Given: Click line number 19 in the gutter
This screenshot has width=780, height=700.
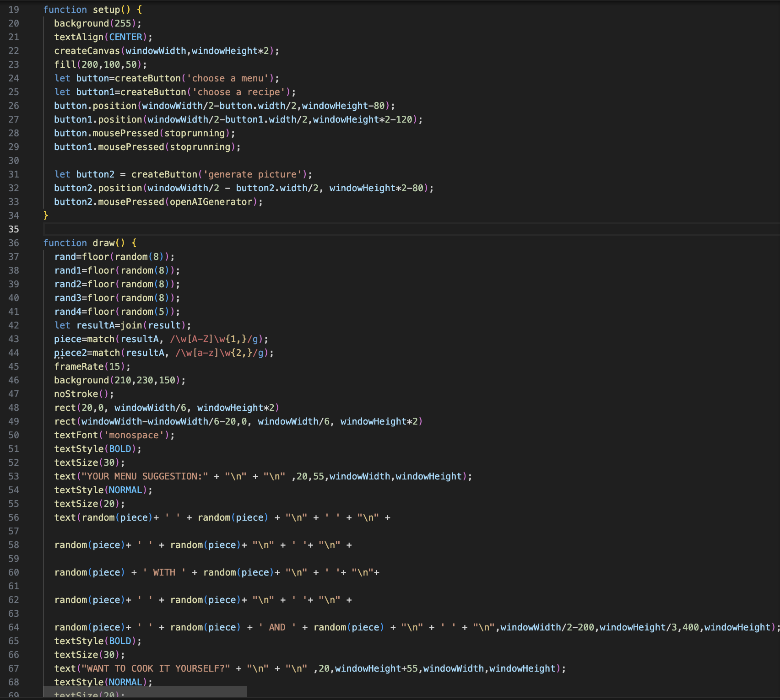Looking at the screenshot, I should (x=14, y=10).
